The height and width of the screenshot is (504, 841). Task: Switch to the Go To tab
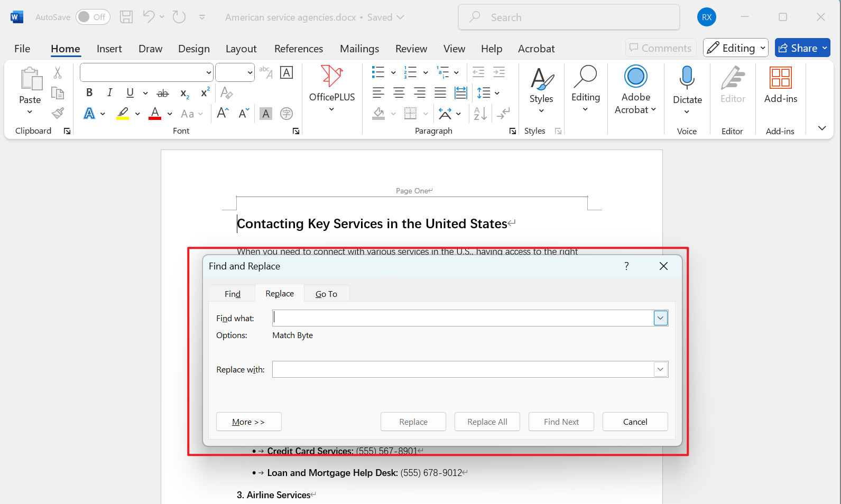click(x=326, y=294)
